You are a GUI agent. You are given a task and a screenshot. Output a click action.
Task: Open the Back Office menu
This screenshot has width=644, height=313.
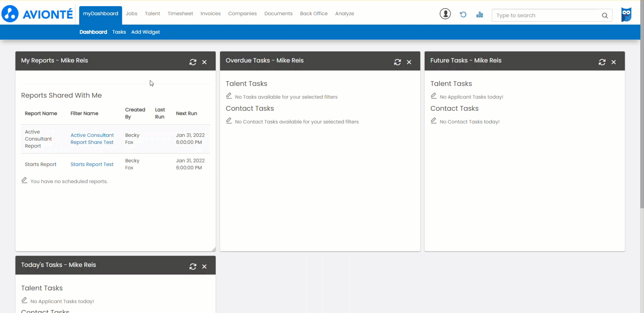pos(314,14)
